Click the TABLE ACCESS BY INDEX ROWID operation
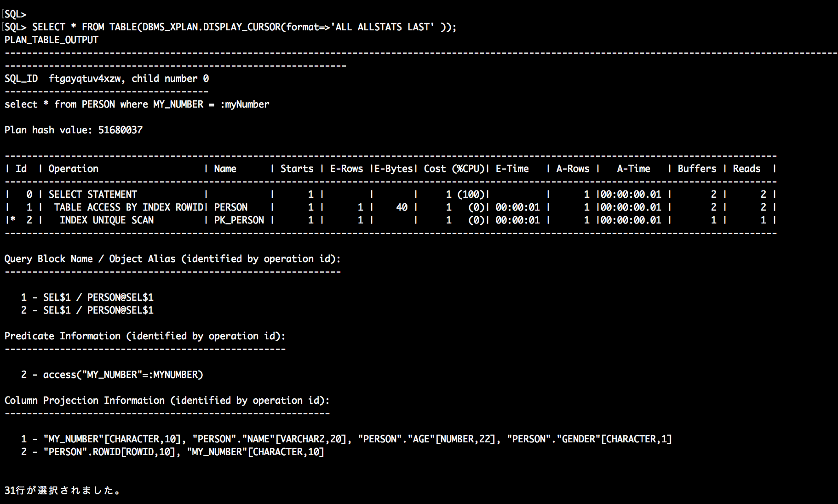 128,207
